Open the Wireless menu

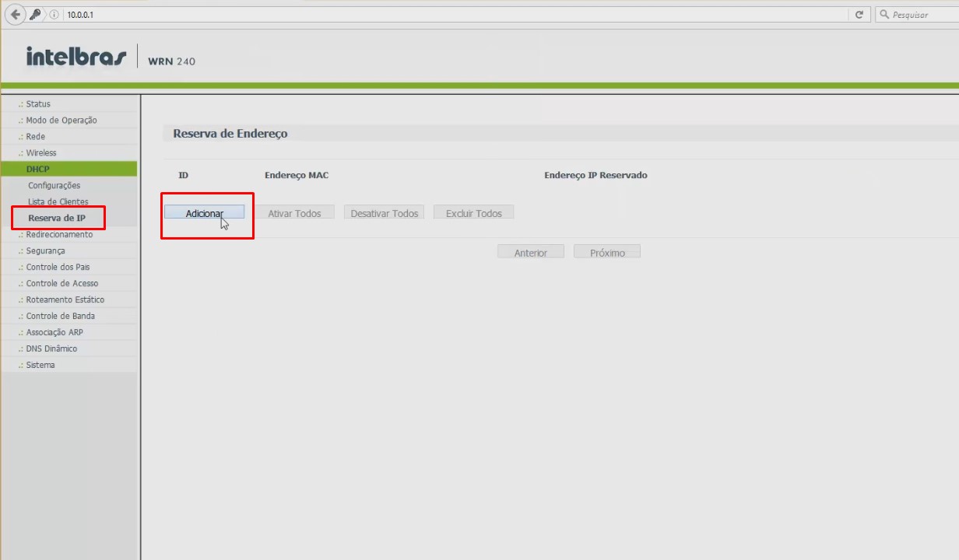coord(41,152)
